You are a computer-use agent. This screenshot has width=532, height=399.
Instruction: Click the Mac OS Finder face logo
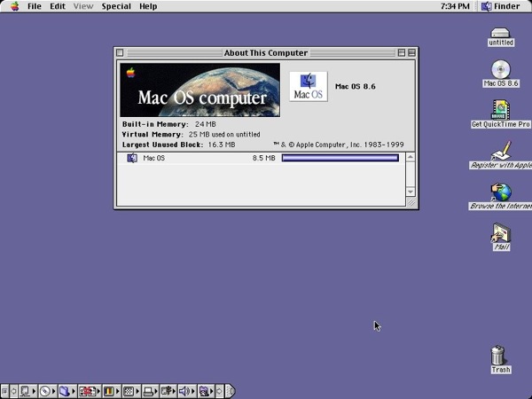pyautogui.click(x=309, y=86)
